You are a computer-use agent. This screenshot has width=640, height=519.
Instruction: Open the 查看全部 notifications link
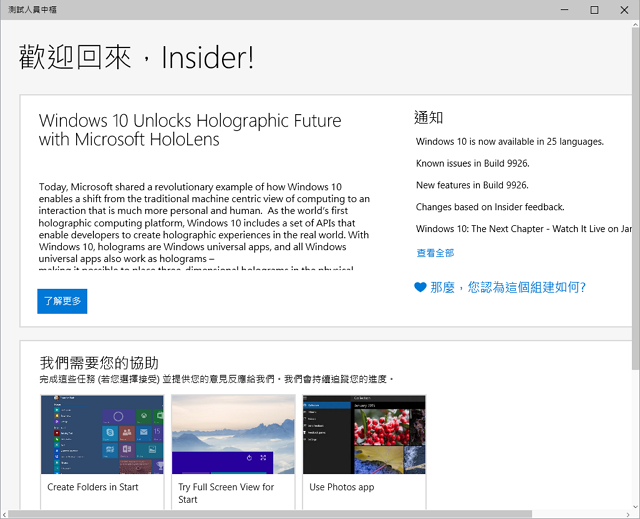click(435, 253)
